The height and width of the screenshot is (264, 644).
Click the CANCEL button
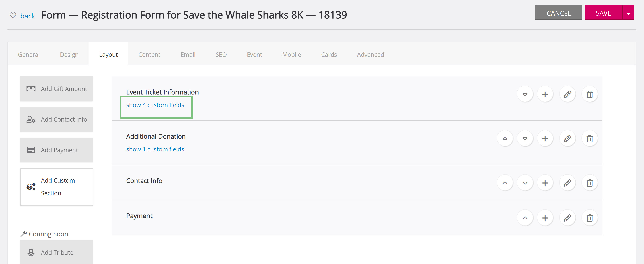[559, 13]
